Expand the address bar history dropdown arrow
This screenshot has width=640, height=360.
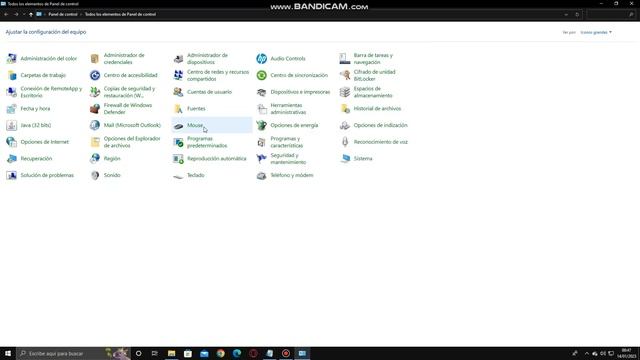coord(566,14)
